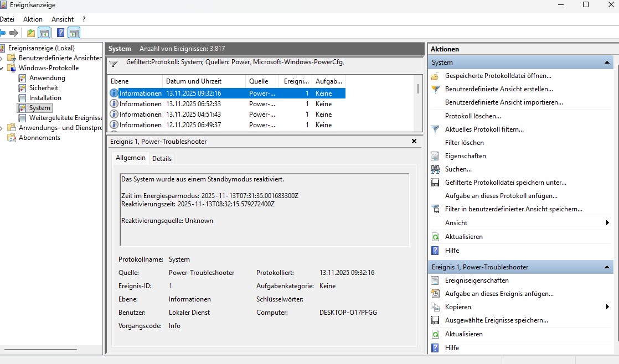Select the Sicherheit log in the tree
Viewport: 619px width, 364px height.
click(43, 88)
